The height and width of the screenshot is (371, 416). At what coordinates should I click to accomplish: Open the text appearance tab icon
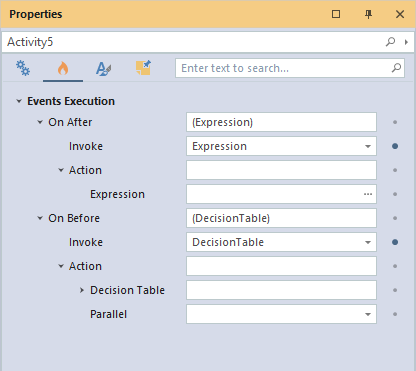pyautogui.click(x=103, y=68)
